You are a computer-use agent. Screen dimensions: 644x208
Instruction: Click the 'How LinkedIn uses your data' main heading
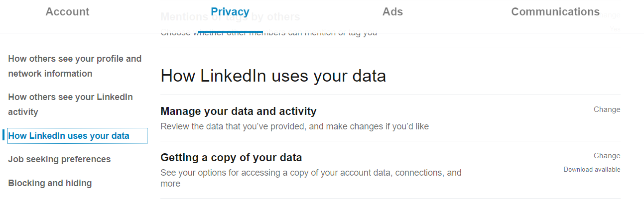273,76
